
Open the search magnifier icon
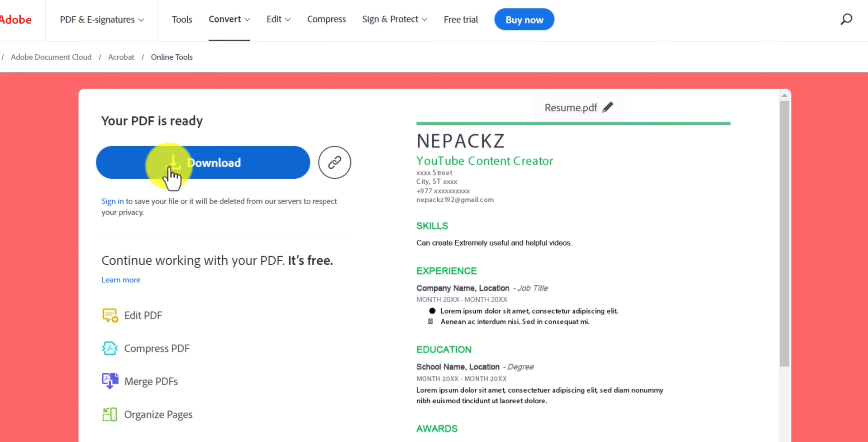click(846, 19)
